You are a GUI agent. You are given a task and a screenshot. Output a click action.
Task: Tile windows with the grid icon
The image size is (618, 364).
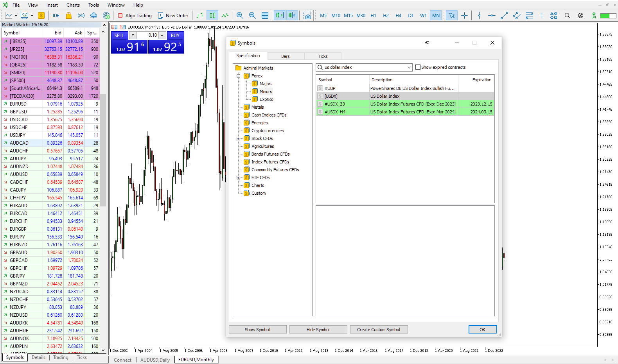click(x=265, y=16)
